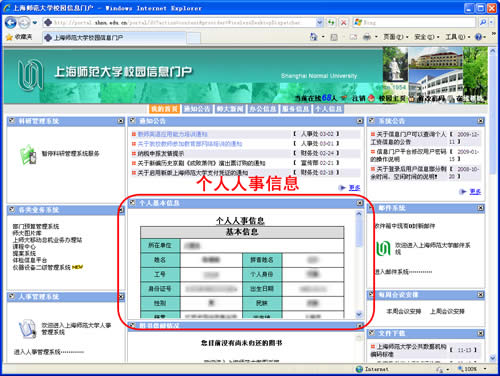
Task: Open the 页面(P) menu
Action: click(396, 37)
